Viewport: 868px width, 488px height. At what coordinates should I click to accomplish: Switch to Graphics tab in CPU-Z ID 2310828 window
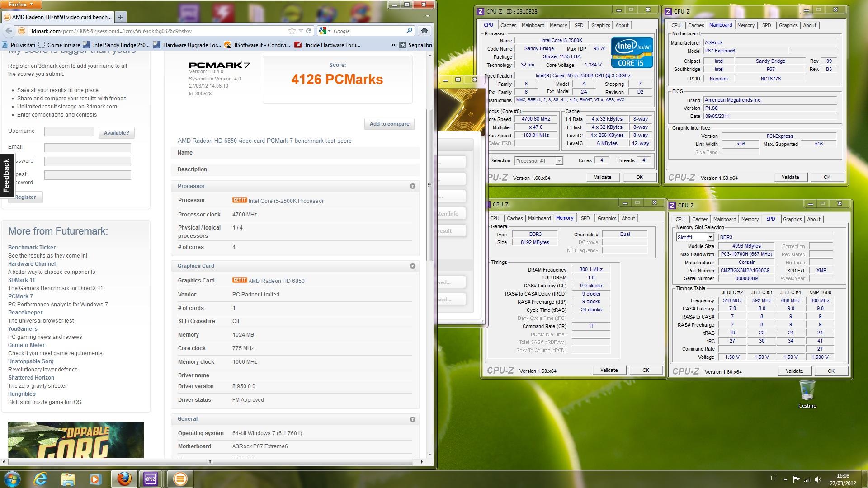600,25
